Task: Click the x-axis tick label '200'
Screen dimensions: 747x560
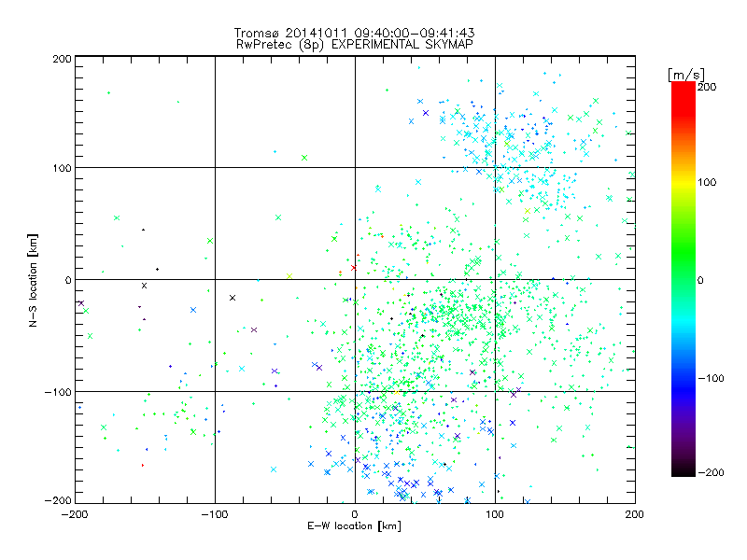Action: point(635,514)
